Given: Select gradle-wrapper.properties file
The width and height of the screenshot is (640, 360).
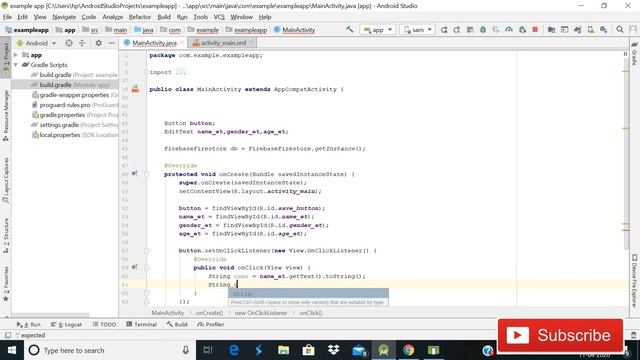Looking at the screenshot, I should coord(75,95).
